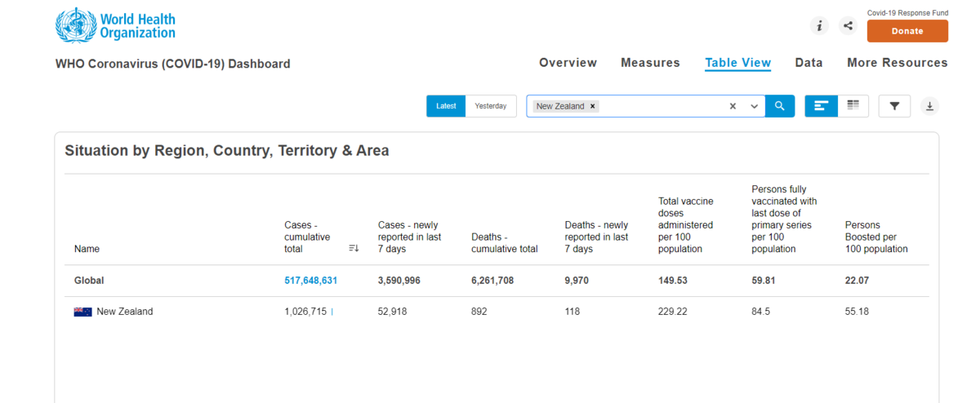Remove the New Zealand tag
The height and width of the screenshot is (403, 980).
click(x=593, y=106)
